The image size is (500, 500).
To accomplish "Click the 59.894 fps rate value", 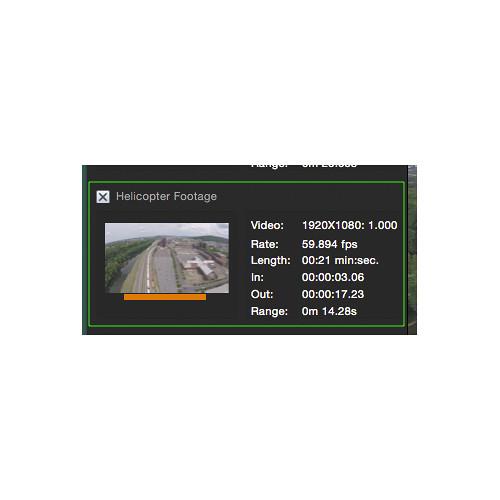I will pos(329,244).
